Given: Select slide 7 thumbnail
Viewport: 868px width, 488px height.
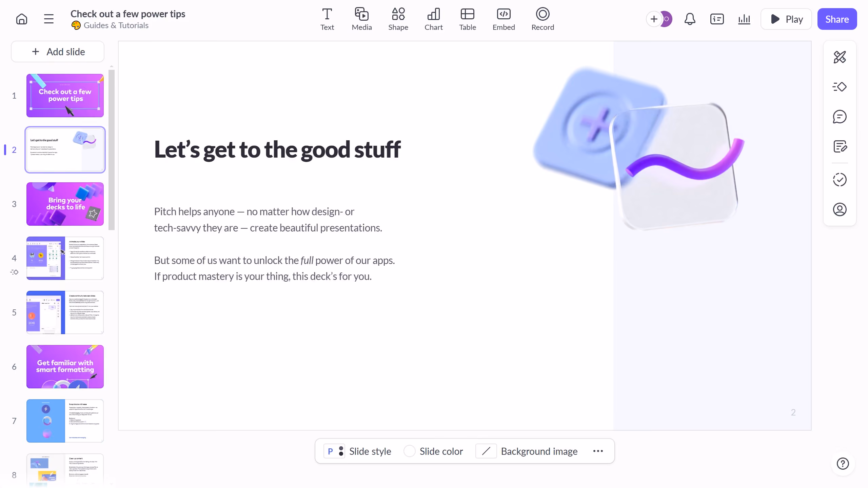Looking at the screenshot, I should (65, 421).
